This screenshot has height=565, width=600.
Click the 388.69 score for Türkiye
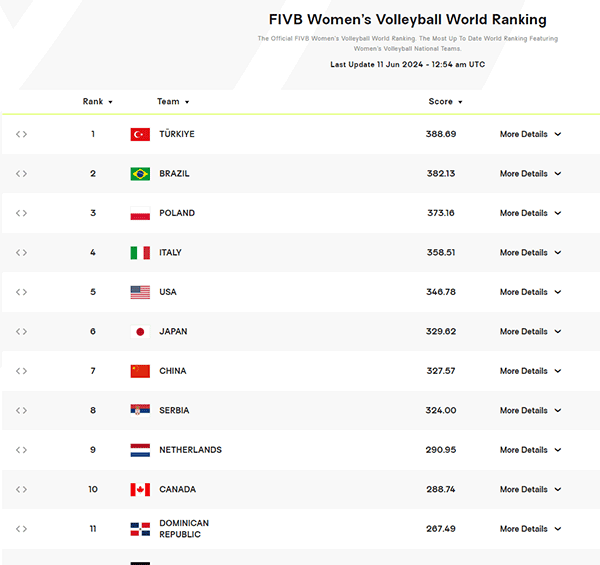click(441, 134)
